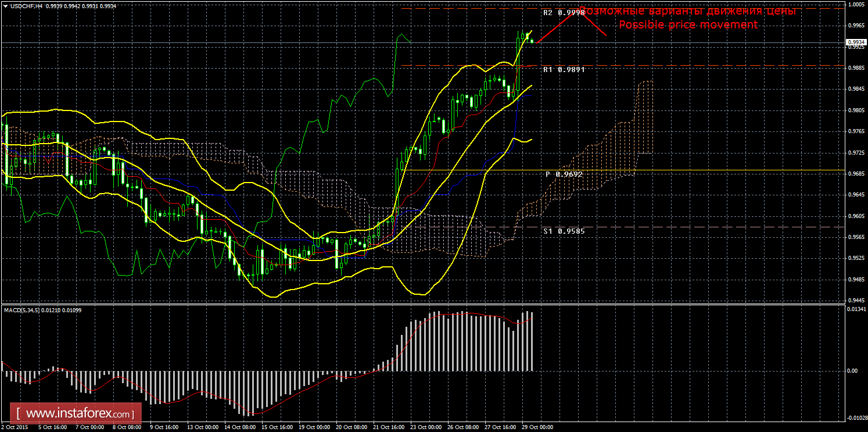Image resolution: width=868 pixels, height=432 pixels.
Task: Click the P 0.9692 pivot label
Action: tap(564, 174)
